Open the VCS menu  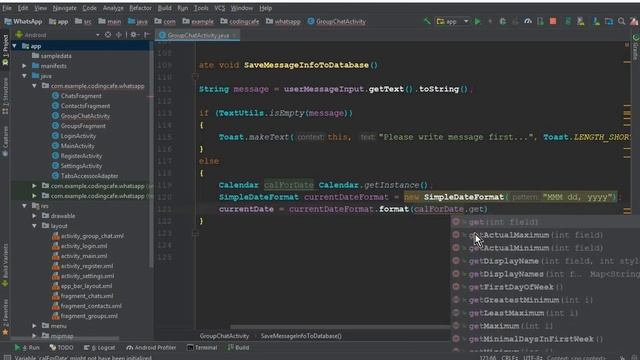[220, 8]
